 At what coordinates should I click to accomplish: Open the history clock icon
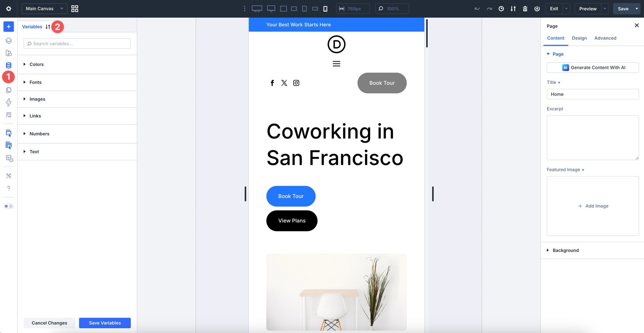point(501,9)
